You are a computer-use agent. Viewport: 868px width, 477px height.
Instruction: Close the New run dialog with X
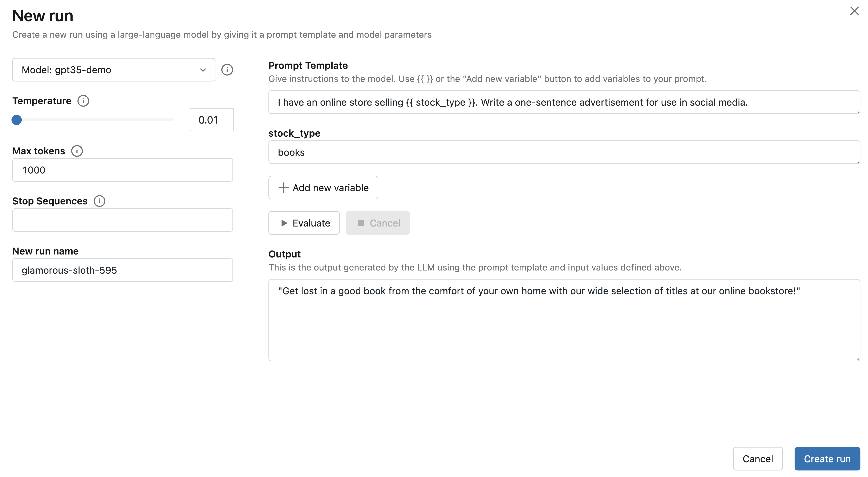pyautogui.click(x=854, y=11)
